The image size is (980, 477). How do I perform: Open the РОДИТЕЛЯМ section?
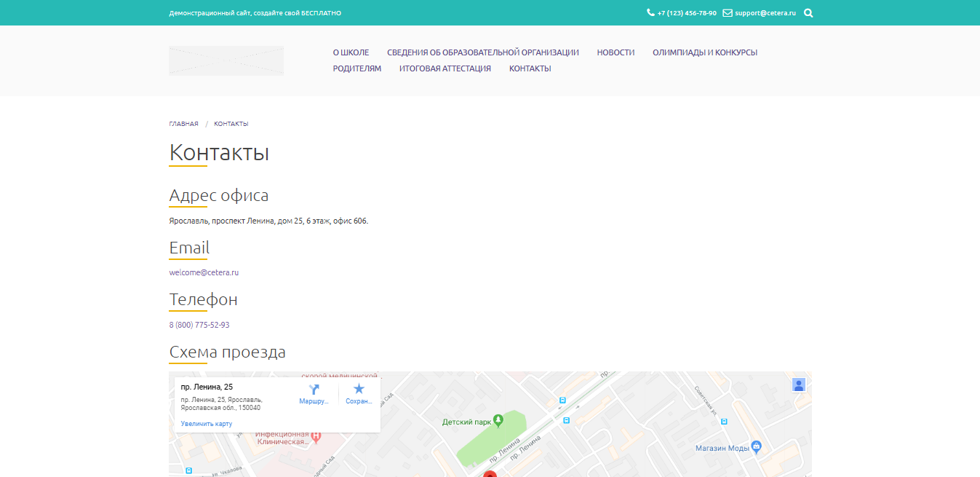[x=356, y=68]
